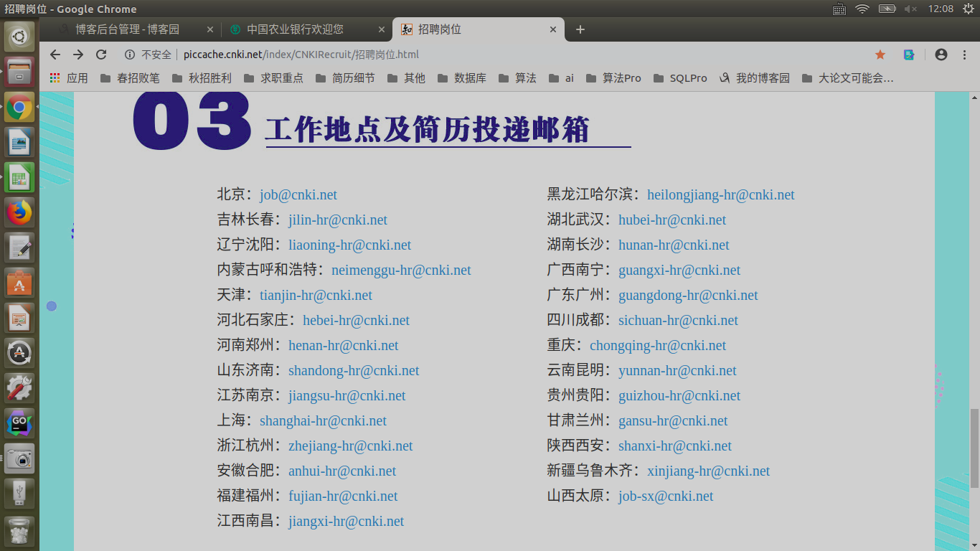
Task: Click the page vertical scrollbar thumb
Action: tap(974, 448)
